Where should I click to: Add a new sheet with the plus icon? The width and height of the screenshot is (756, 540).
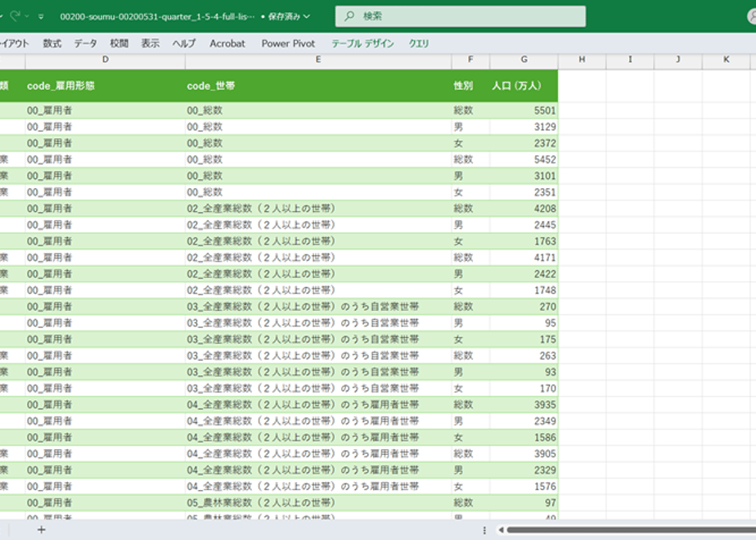point(42,530)
